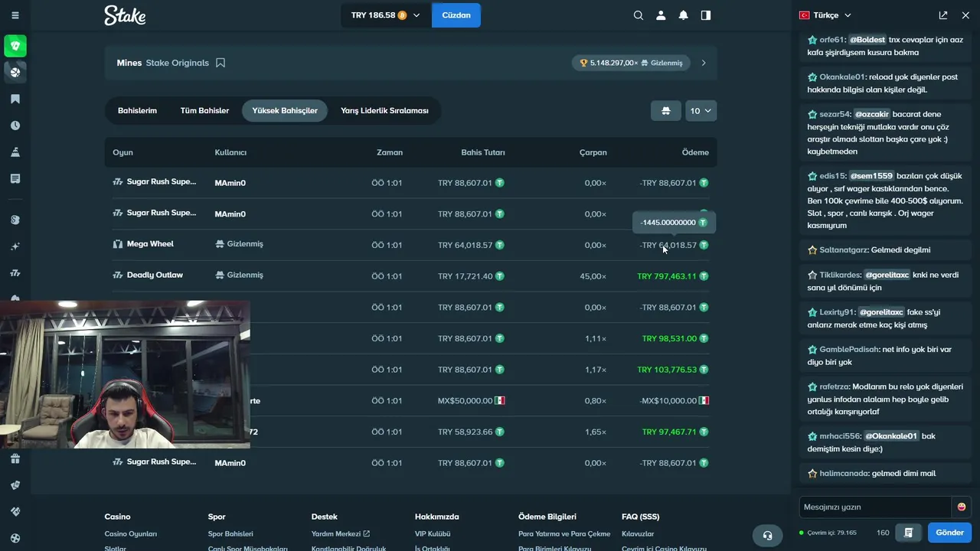The width and height of the screenshot is (980, 551).
Task: Click TRY 797,463.11 payout value
Action: (x=667, y=276)
